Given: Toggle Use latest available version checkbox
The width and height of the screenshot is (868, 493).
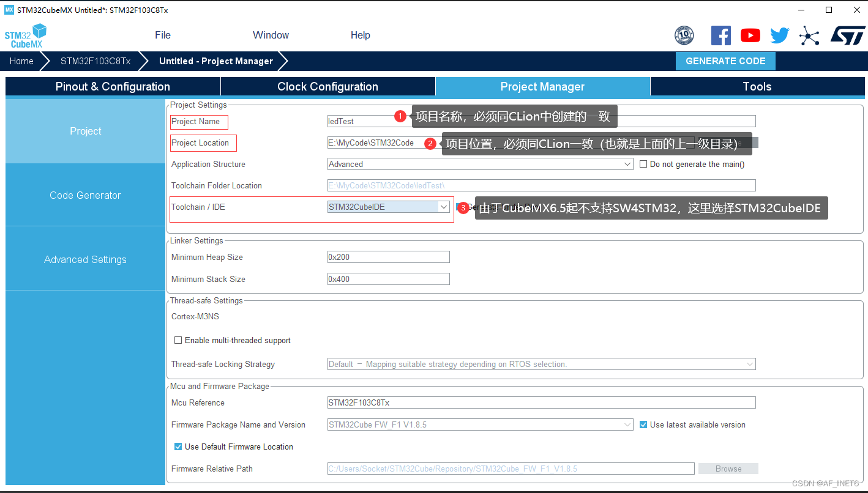Looking at the screenshot, I should pyautogui.click(x=643, y=424).
